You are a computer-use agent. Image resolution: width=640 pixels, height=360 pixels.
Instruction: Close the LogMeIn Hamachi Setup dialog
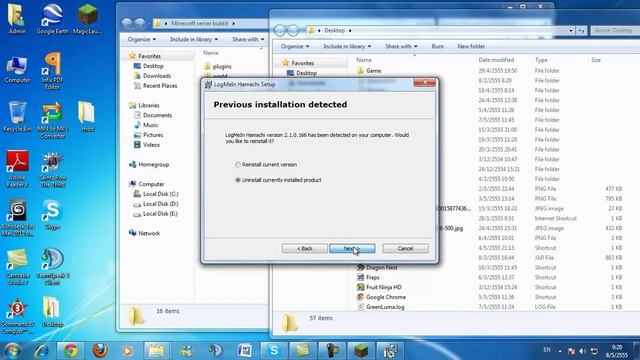point(424,82)
